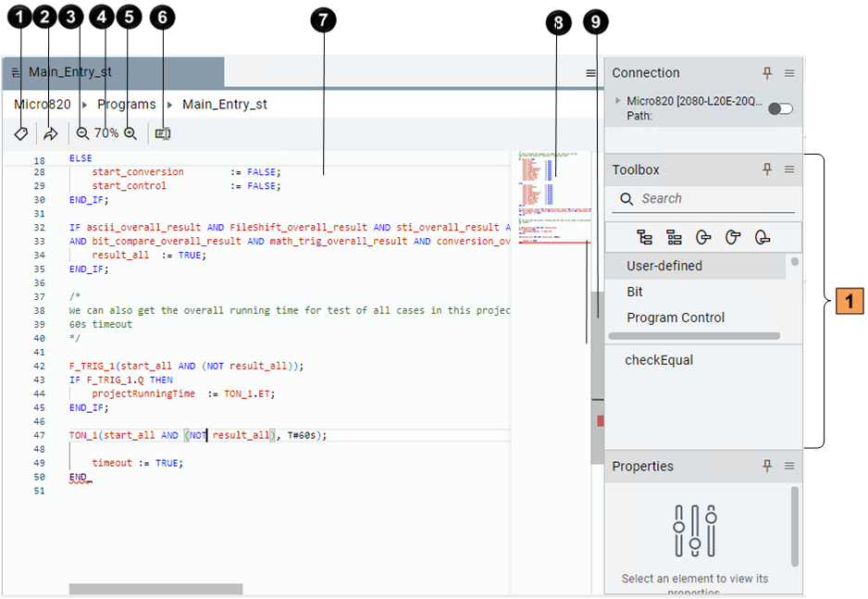Click the go-to arrow icon in editor toolbar
Viewport: 868px width, 599px height.
pyautogui.click(x=51, y=133)
